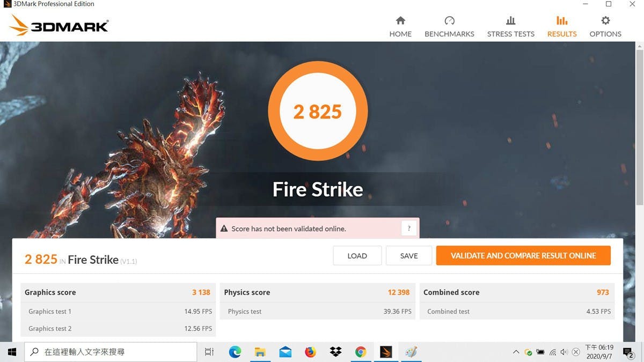Open the paint app icon on the taskbar
Screen dimensions: 644x362
411,352
